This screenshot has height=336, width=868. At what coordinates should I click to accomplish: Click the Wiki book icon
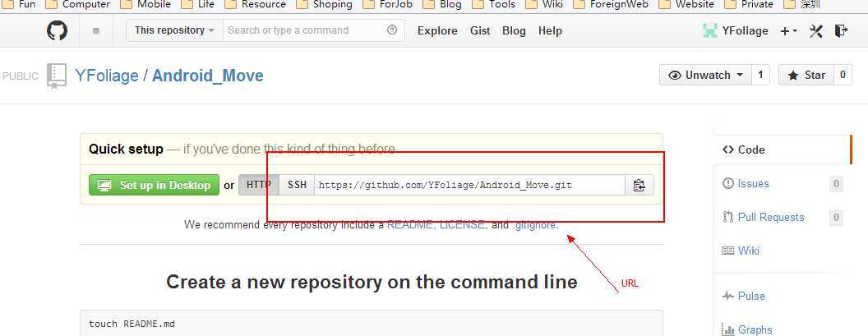coord(728,251)
